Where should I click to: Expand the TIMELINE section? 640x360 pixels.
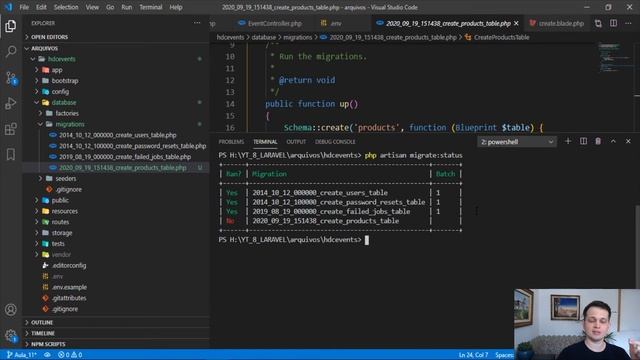point(42,333)
